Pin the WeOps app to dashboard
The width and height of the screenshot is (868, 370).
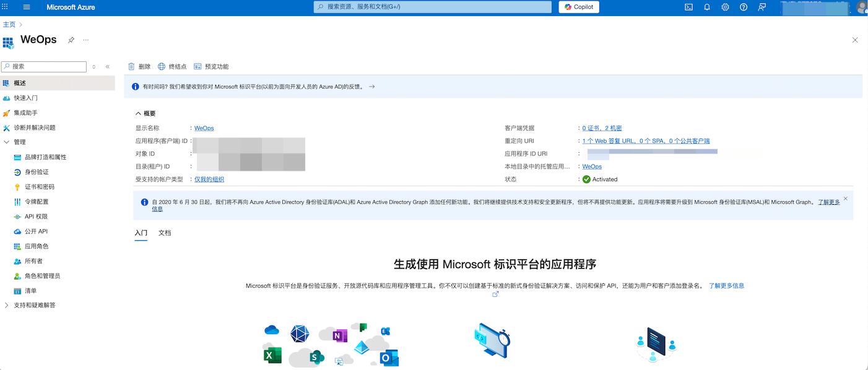(x=71, y=40)
